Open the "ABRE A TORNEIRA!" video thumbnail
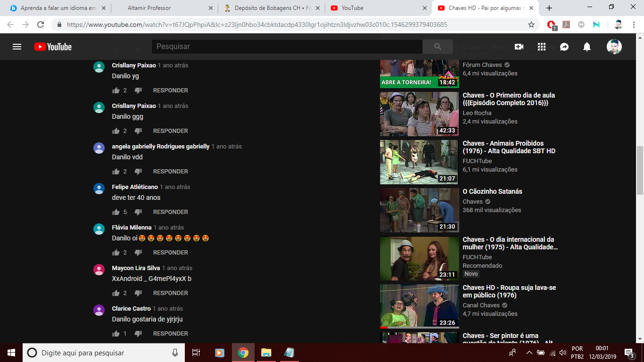 419,74
